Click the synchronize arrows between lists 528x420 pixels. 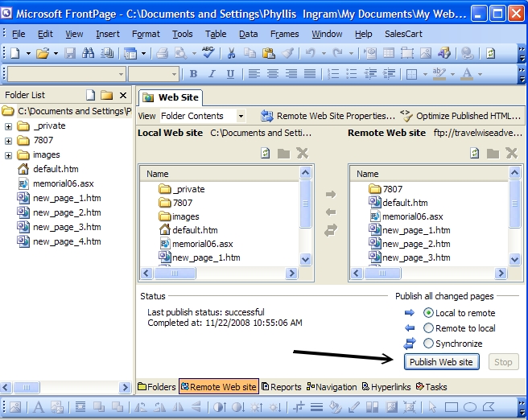tap(331, 231)
